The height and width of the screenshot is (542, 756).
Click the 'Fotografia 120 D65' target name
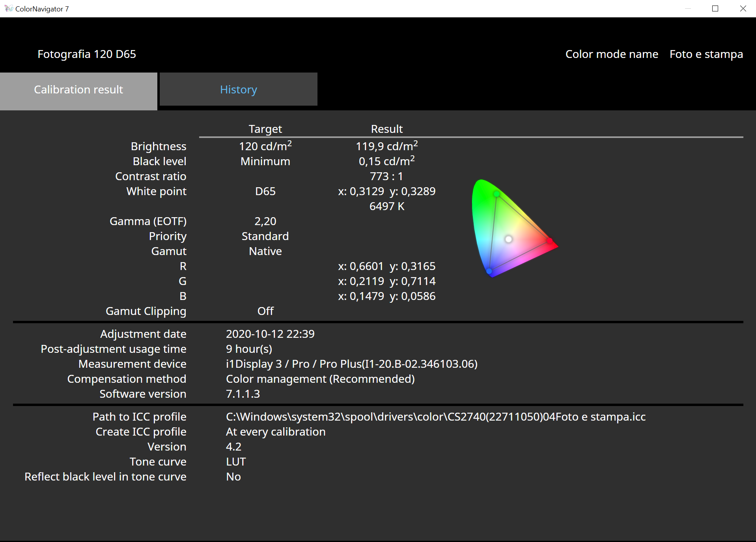pos(87,54)
